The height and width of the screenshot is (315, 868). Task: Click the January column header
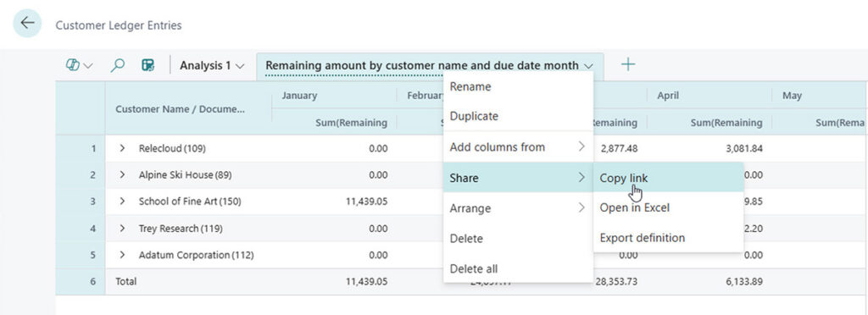[x=334, y=96]
